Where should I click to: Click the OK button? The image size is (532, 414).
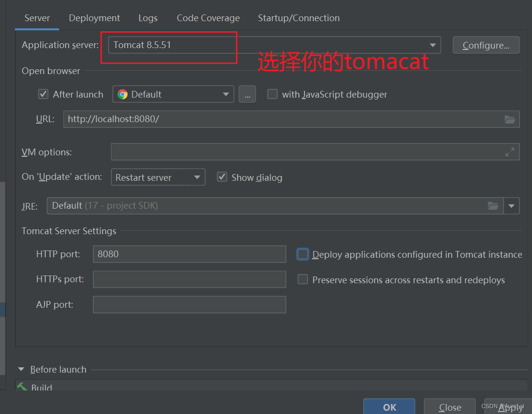389,407
